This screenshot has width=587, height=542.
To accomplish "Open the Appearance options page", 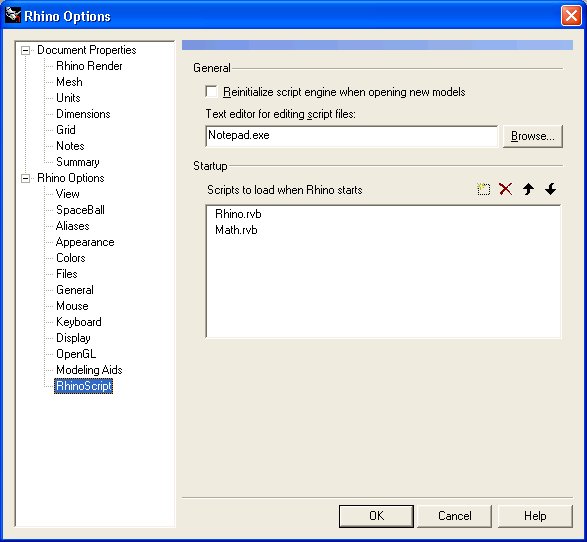I will tap(85, 242).
